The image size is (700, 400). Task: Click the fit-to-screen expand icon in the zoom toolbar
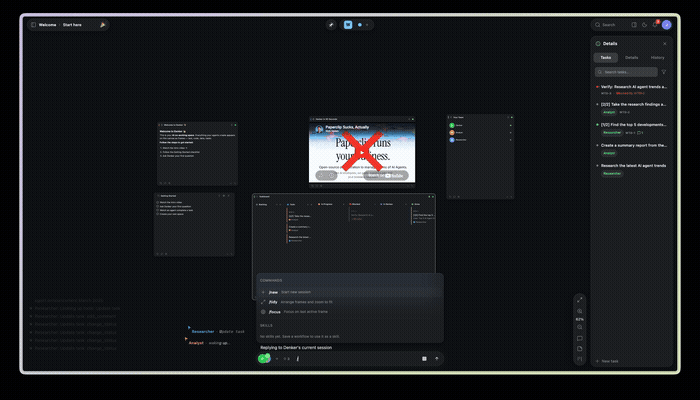click(x=579, y=300)
